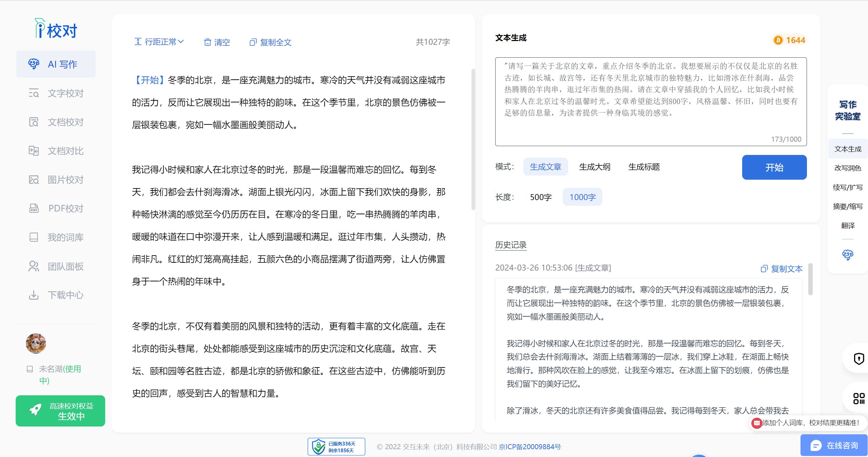The image size is (868, 457).
Task: Click the 清空 trash icon
Action: coord(207,42)
